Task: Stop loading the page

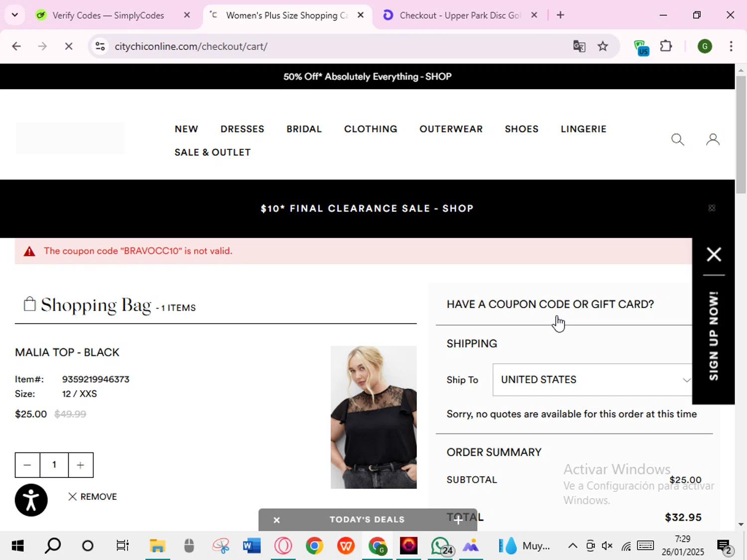Action: pos(69,46)
